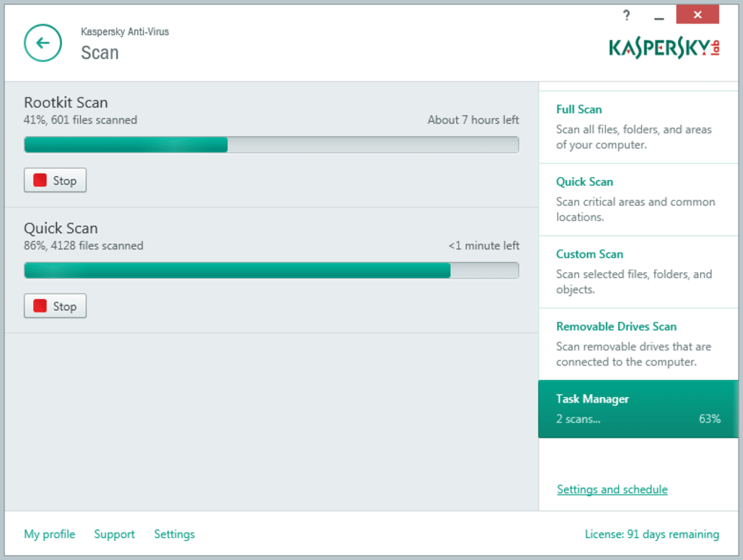This screenshot has height=560, width=743.
Task: Click the Rootkit Scan heading
Action: pyautogui.click(x=66, y=103)
